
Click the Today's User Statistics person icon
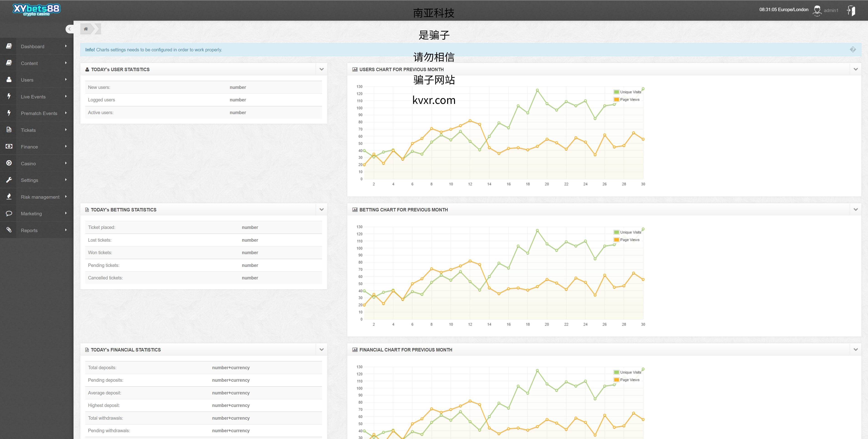(x=87, y=69)
